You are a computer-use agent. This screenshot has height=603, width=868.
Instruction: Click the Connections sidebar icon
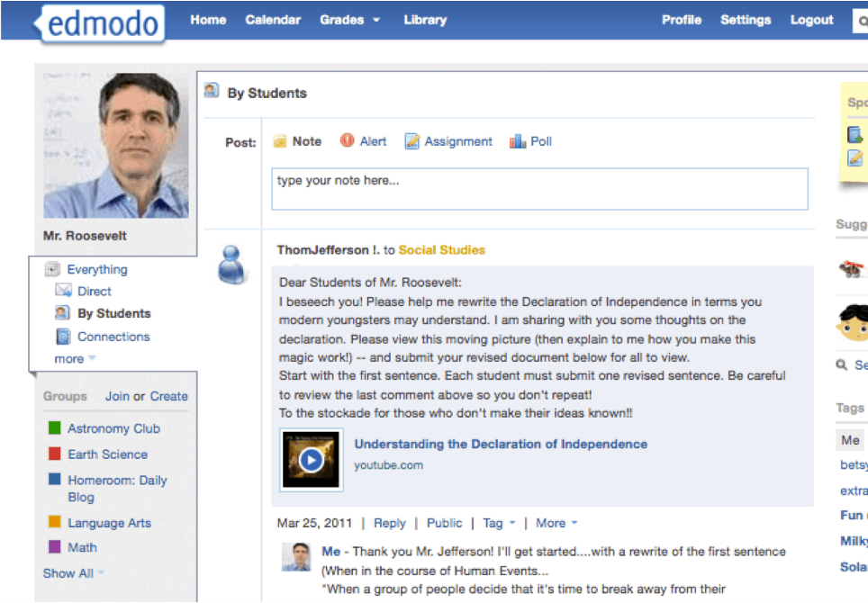63,337
